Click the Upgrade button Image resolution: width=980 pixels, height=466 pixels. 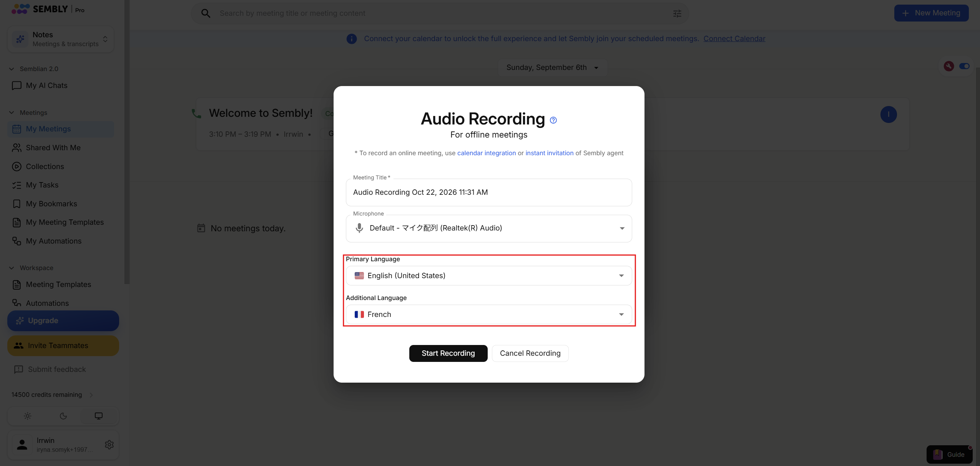[x=63, y=321]
